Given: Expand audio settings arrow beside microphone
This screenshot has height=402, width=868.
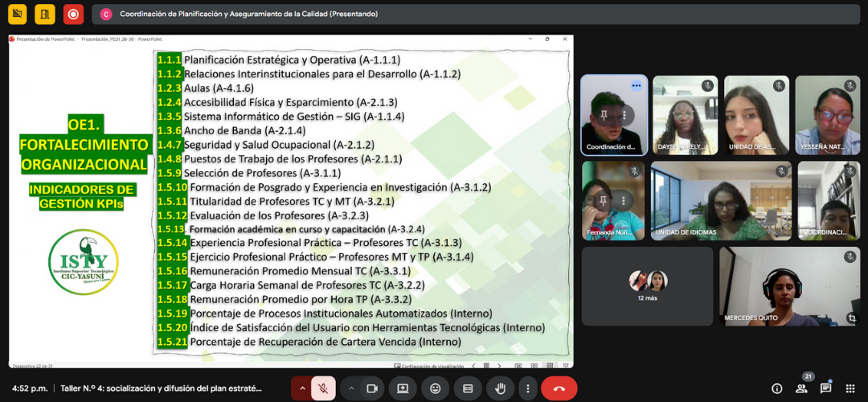Looking at the screenshot, I should [x=302, y=388].
